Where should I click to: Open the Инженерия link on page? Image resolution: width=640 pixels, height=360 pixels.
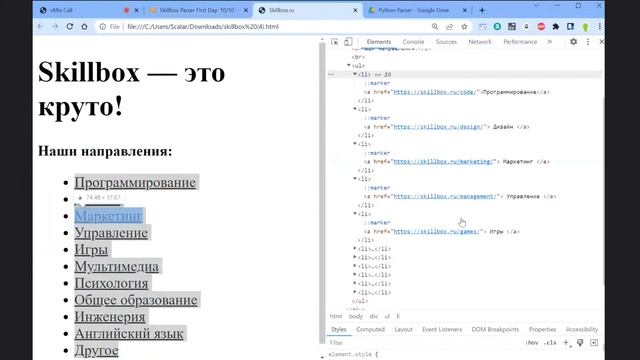[x=109, y=316]
